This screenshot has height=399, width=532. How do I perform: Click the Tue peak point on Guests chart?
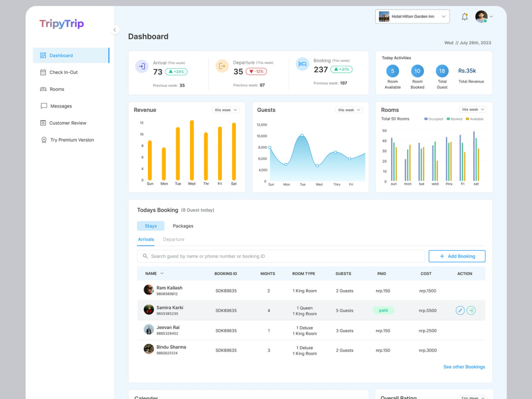pos(302,135)
